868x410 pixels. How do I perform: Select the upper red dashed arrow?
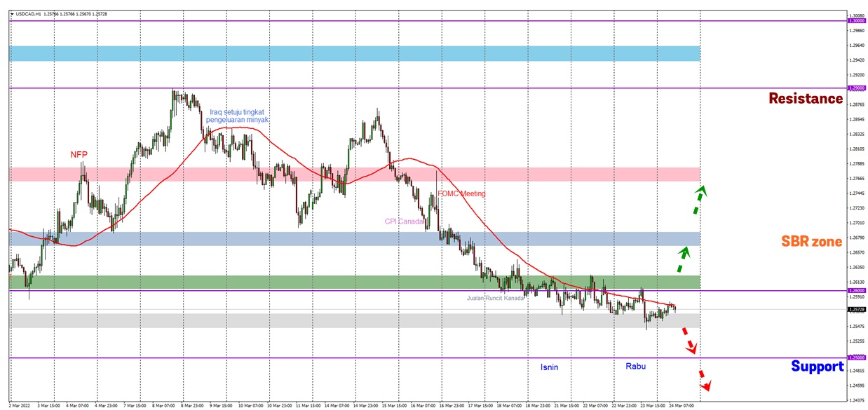click(x=690, y=346)
